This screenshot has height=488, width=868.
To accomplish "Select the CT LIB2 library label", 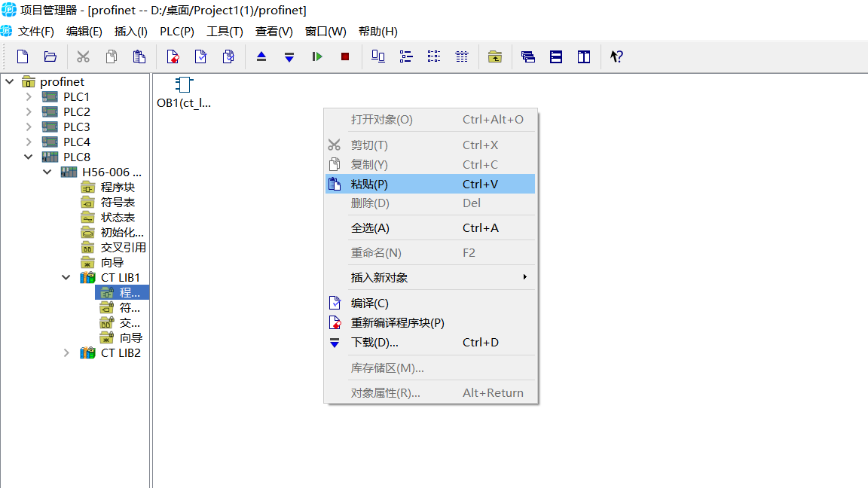I will tap(121, 353).
